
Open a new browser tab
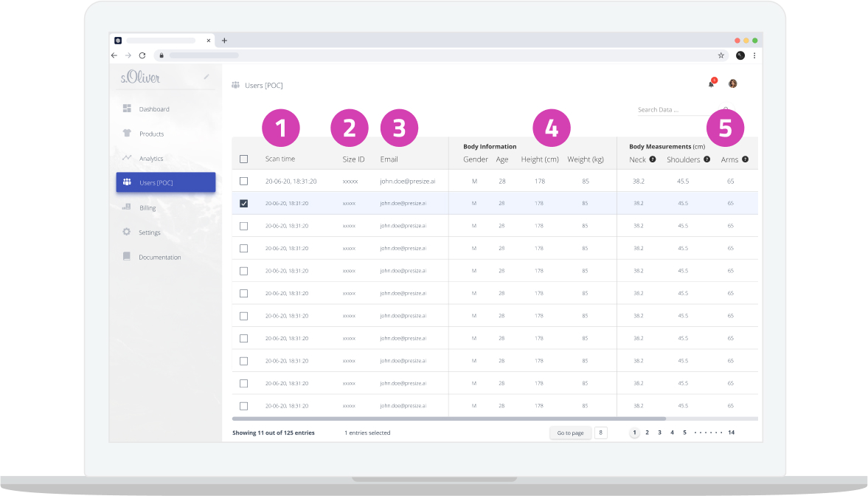(224, 41)
